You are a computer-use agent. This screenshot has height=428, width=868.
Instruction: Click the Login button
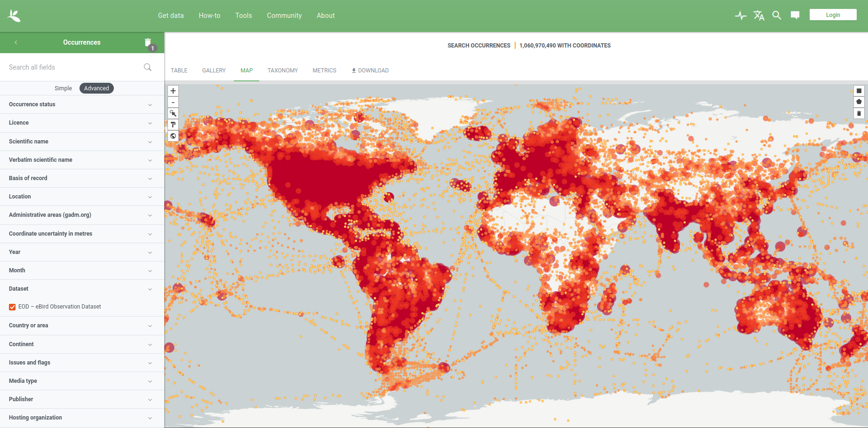point(833,15)
